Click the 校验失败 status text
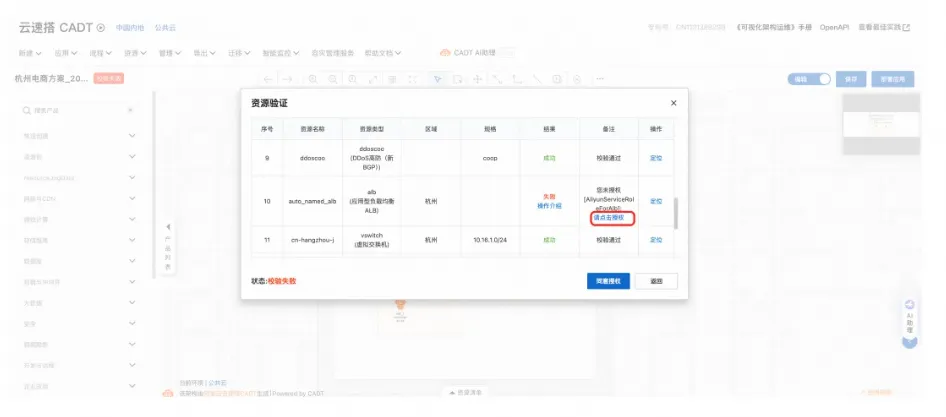The height and width of the screenshot is (417, 946). point(282,281)
